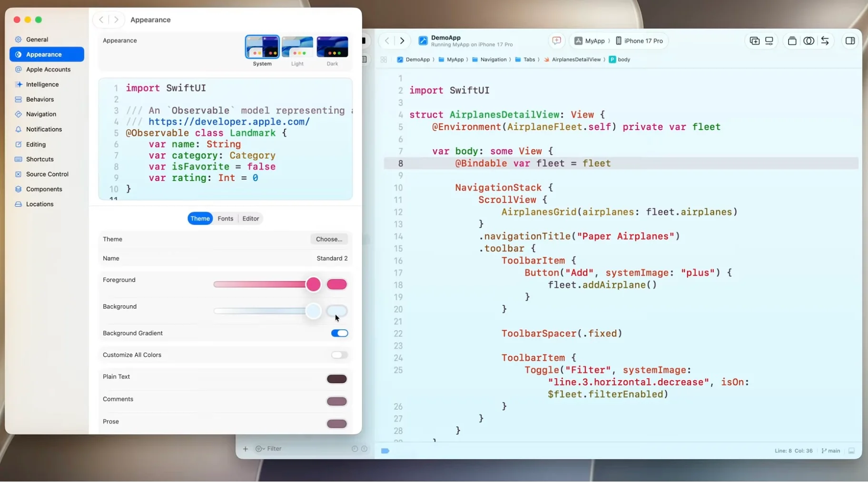The width and height of the screenshot is (868, 483).
Task: Click the MyApp folder in the jump bar
Action: tap(451, 60)
